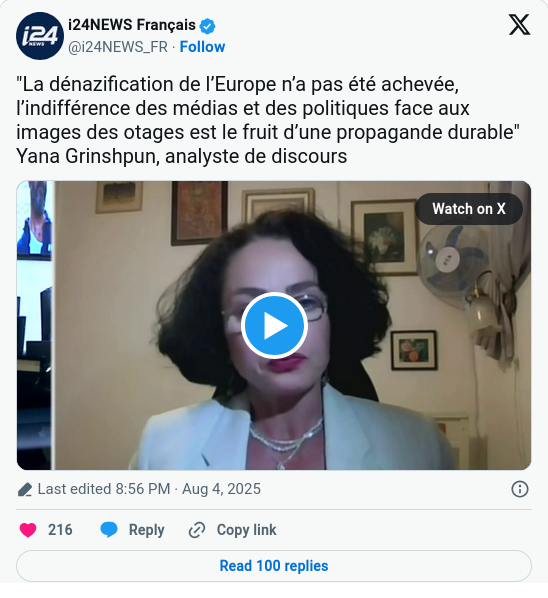Click the i24NEWS profile avatar

40,36
